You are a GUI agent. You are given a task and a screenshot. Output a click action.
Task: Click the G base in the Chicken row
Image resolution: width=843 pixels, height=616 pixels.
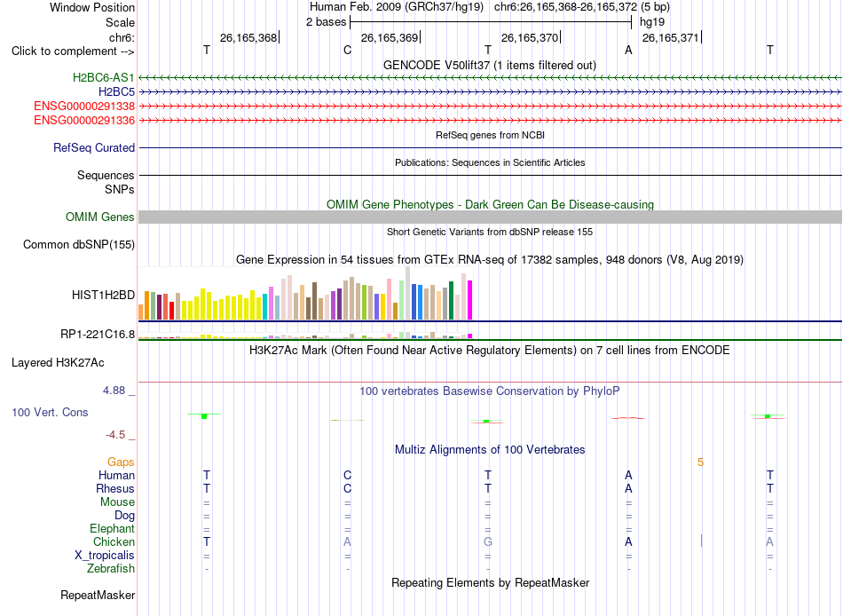[488, 541]
